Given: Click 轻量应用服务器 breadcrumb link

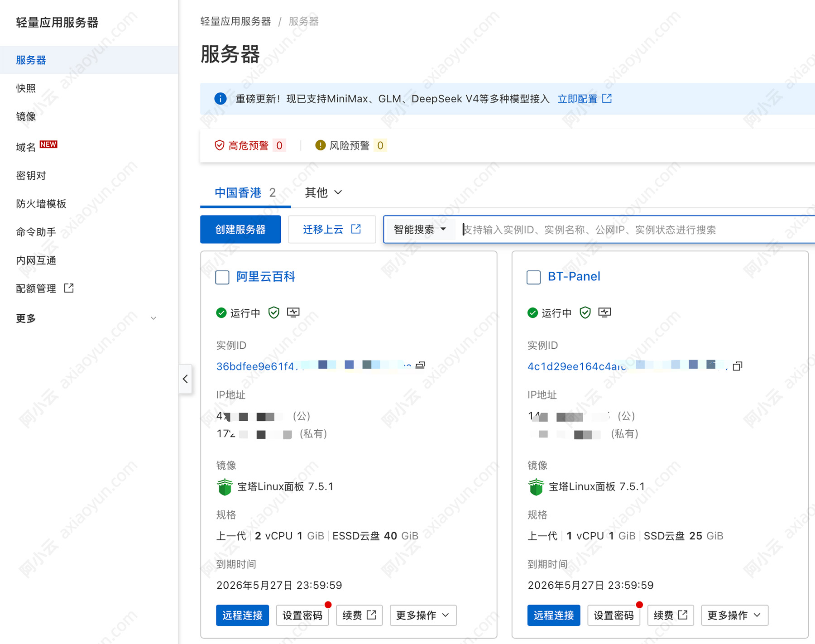Looking at the screenshot, I should (235, 21).
